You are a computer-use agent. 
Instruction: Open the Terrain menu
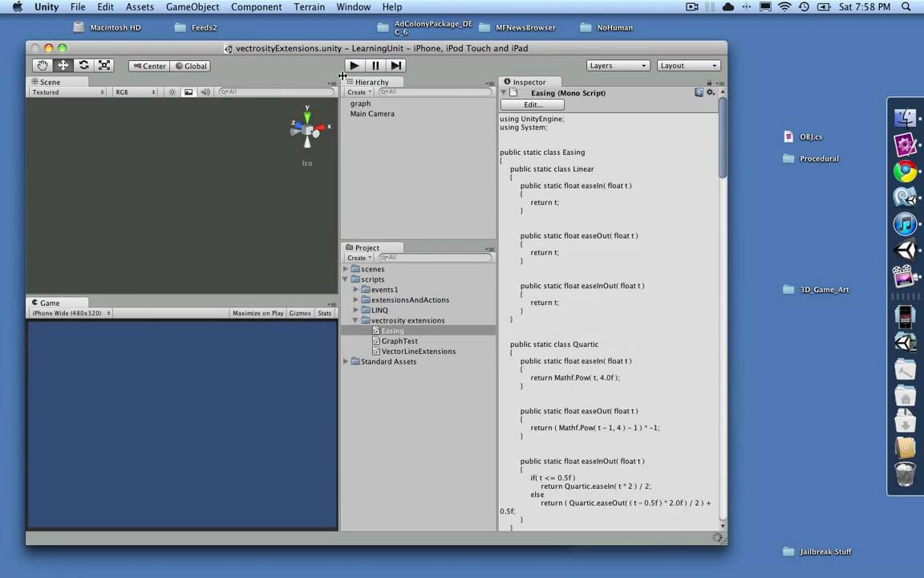point(310,7)
